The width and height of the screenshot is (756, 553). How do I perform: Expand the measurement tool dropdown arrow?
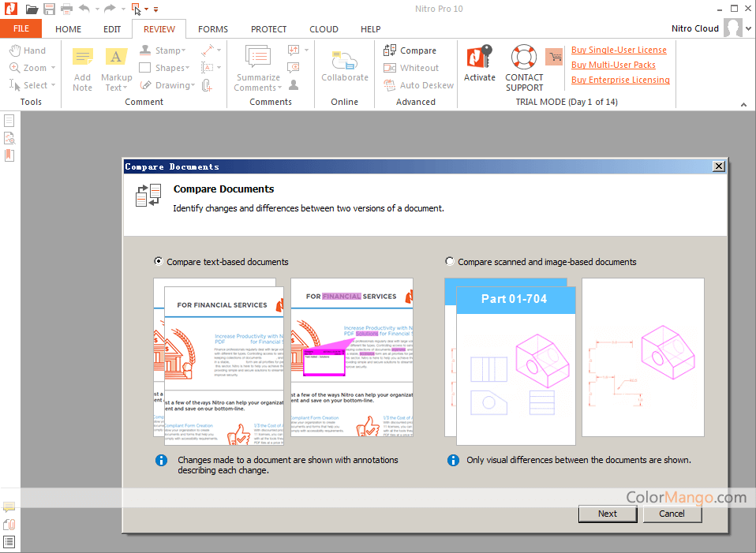pos(219,50)
